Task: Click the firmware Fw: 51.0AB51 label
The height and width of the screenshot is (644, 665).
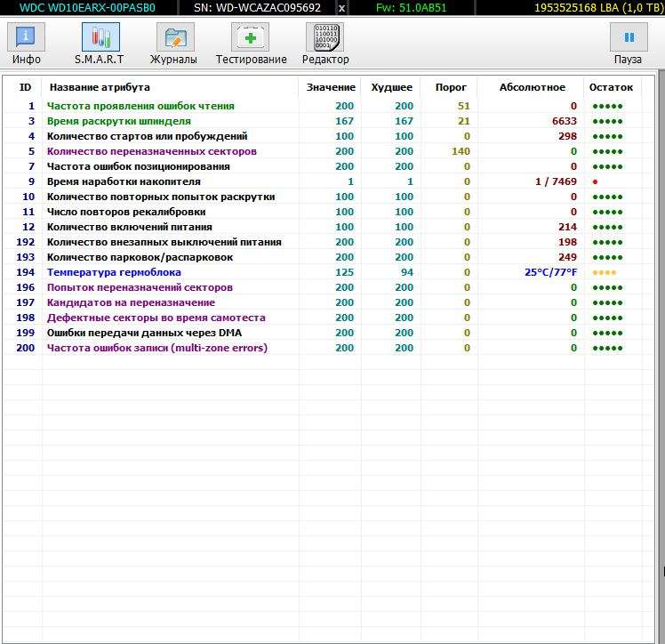Action: [x=411, y=8]
